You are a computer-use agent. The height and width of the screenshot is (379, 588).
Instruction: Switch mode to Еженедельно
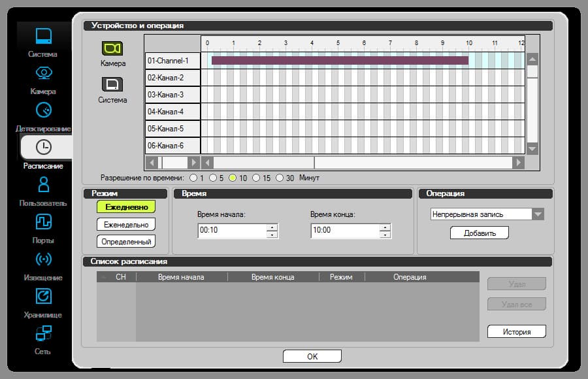pyautogui.click(x=126, y=224)
